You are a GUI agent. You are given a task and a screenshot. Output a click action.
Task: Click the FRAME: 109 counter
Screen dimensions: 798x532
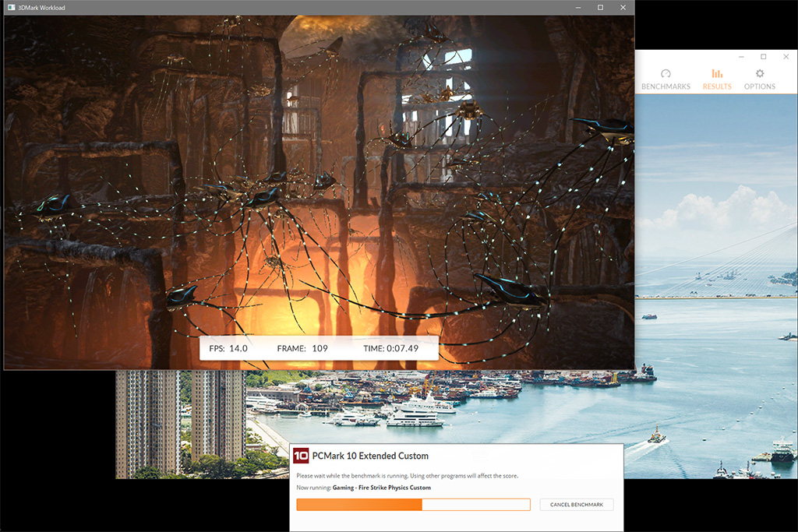(x=302, y=348)
